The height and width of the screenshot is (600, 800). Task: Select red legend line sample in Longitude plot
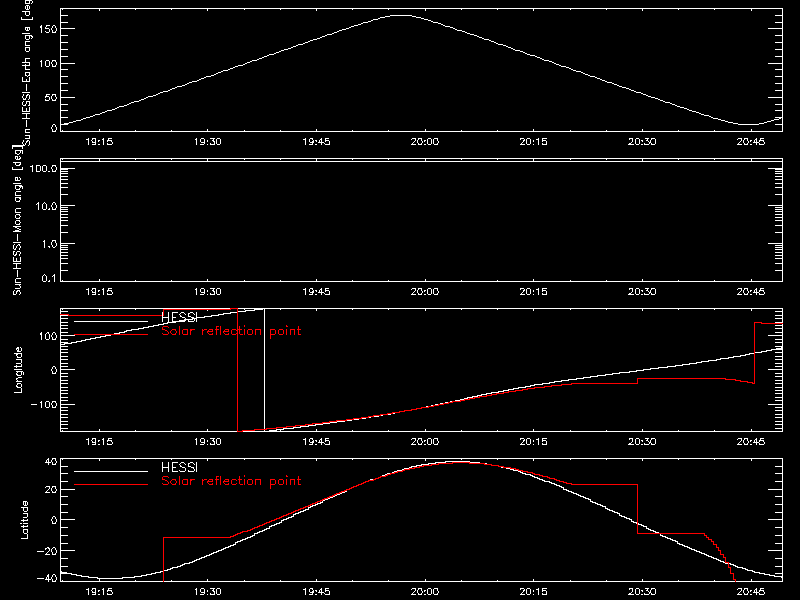pyautogui.click(x=111, y=335)
